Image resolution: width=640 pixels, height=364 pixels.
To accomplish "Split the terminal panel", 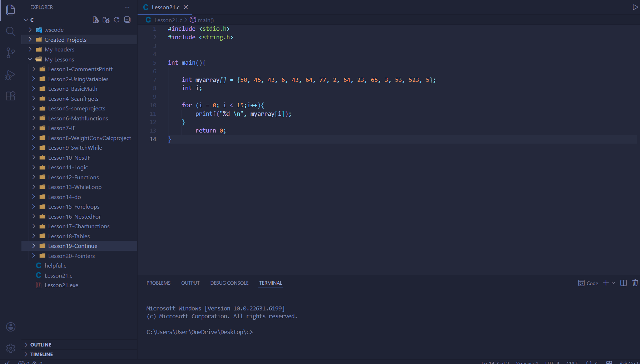I will point(623,283).
